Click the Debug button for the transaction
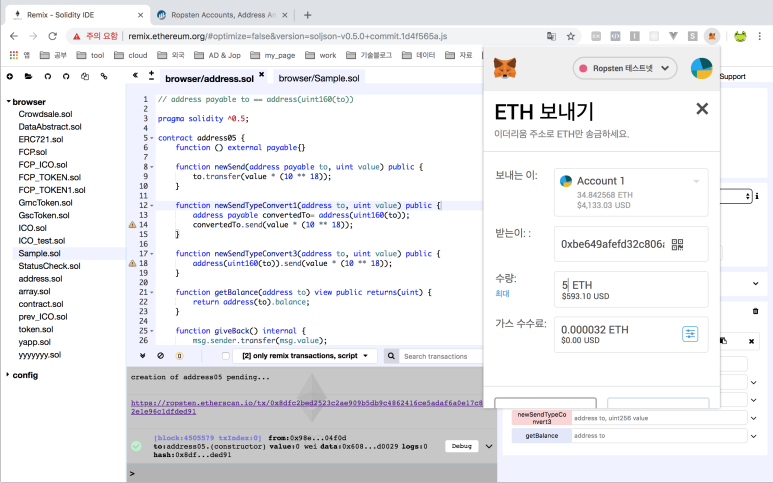This screenshot has height=483, width=773. point(461,446)
